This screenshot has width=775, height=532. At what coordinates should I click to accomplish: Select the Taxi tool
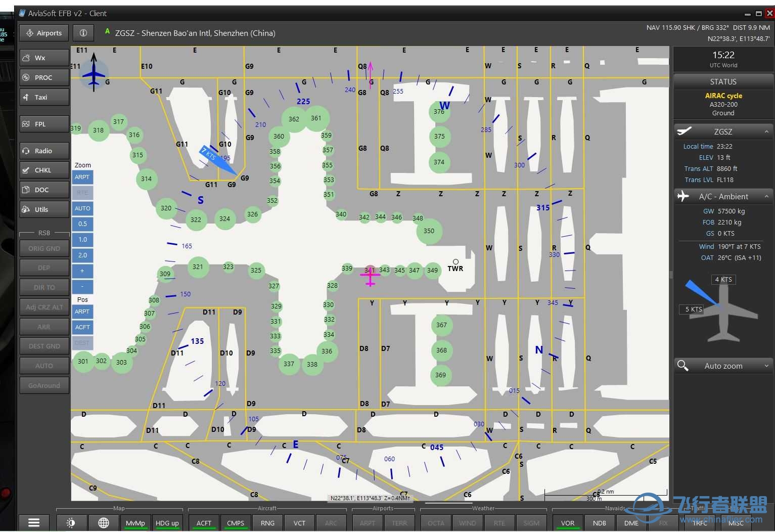point(44,97)
